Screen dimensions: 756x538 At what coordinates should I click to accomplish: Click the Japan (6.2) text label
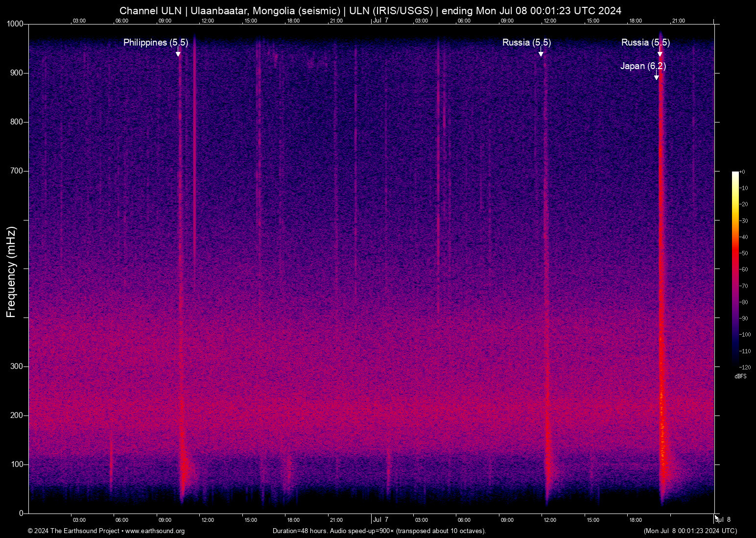click(643, 66)
